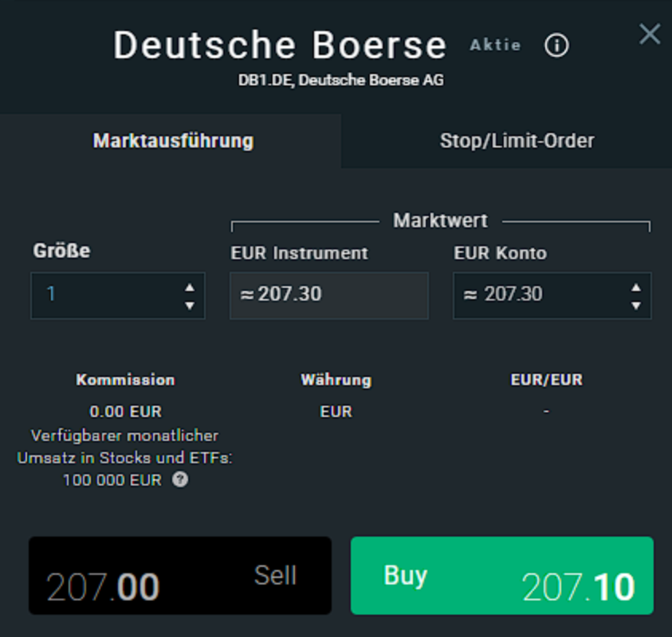The height and width of the screenshot is (637, 672).
Task: Click the EUR Konto value field
Action: 534,295
